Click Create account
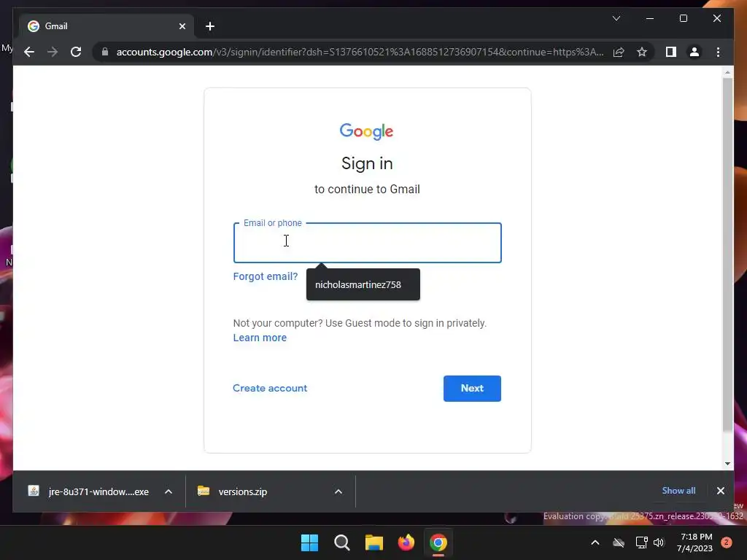The width and height of the screenshot is (747, 560). [x=270, y=388]
